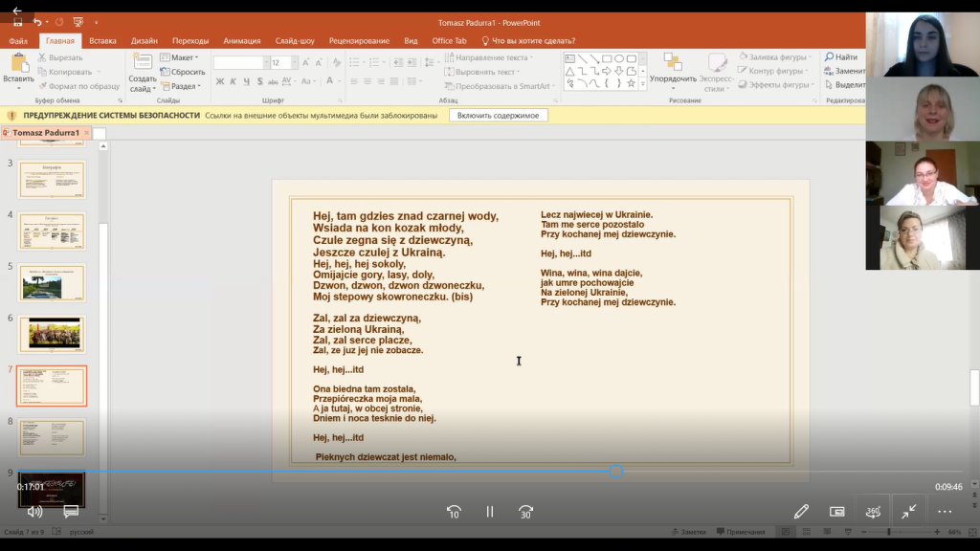Switch to mini view mode icon
The image size is (980, 551).
pos(836,512)
